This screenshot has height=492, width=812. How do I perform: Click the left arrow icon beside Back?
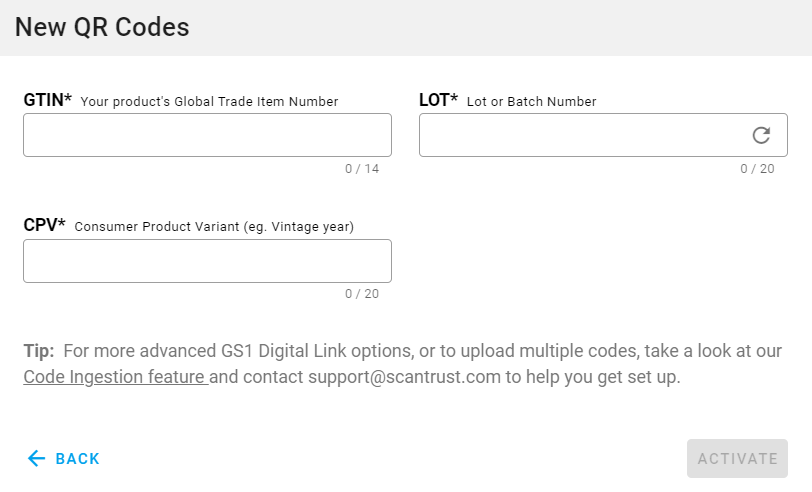pos(37,459)
